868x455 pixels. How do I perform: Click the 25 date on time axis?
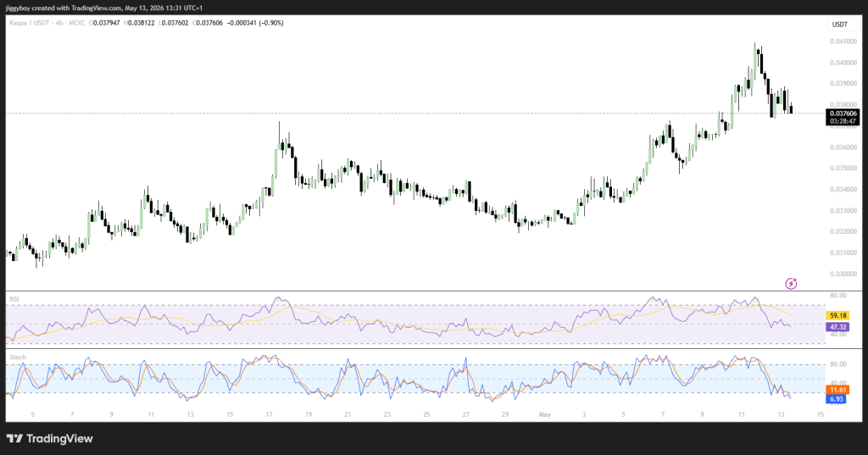pos(426,414)
